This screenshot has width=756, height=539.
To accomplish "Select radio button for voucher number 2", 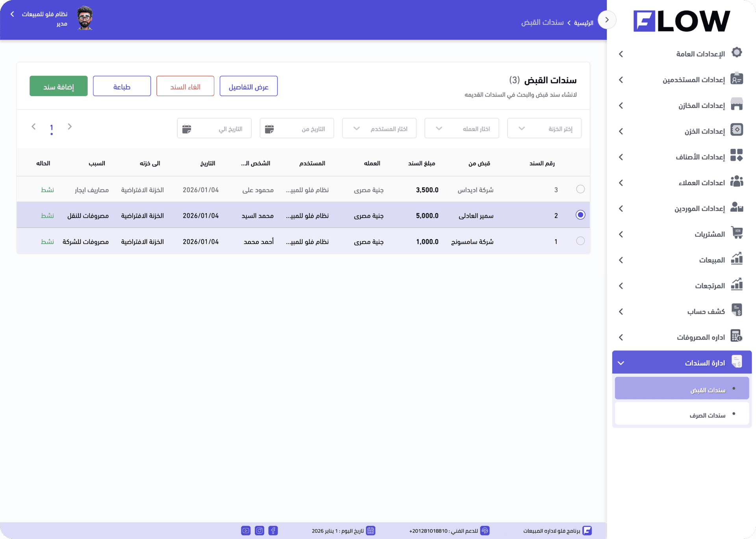I will pos(580,215).
